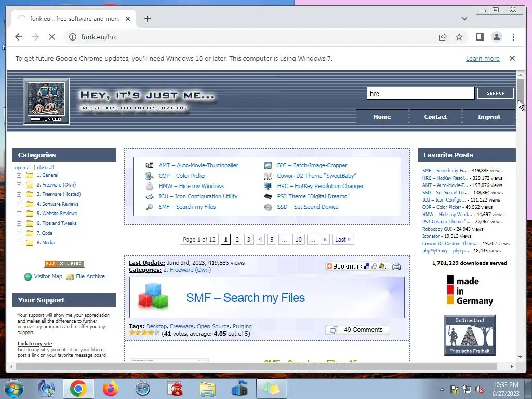Click the Visitor Map globe icon
This screenshot has height=399, width=532.
click(x=28, y=277)
